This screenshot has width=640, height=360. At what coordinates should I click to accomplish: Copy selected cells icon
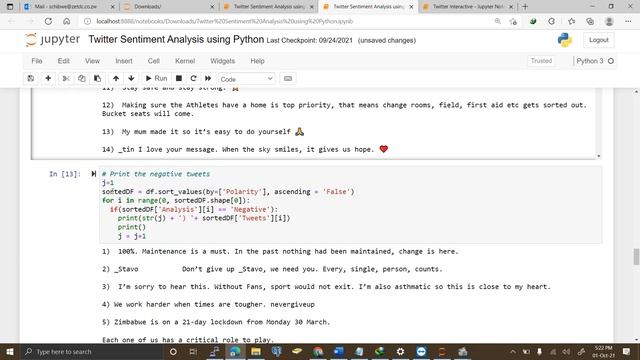82,78
